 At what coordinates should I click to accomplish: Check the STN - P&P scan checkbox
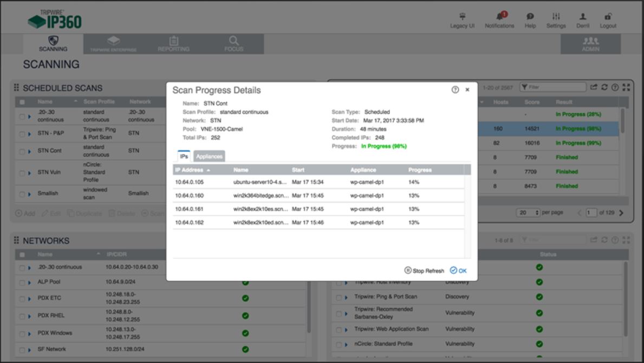click(x=22, y=134)
